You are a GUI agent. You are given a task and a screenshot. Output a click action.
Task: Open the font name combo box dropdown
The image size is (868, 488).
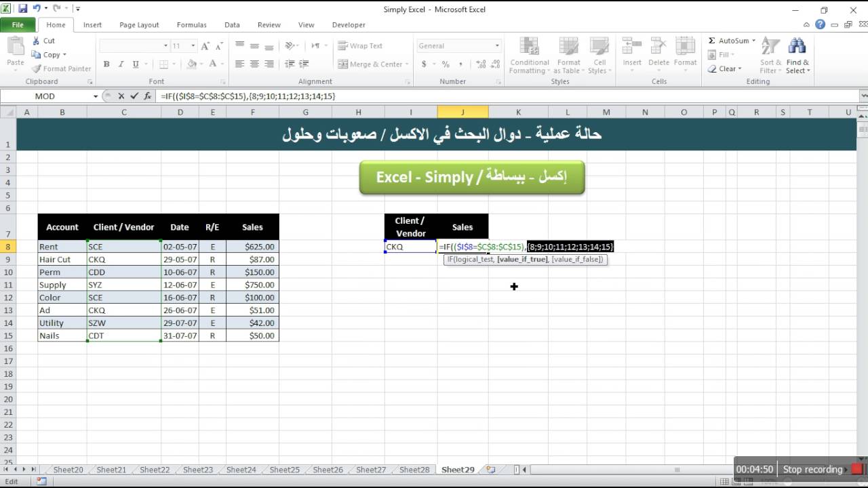165,46
